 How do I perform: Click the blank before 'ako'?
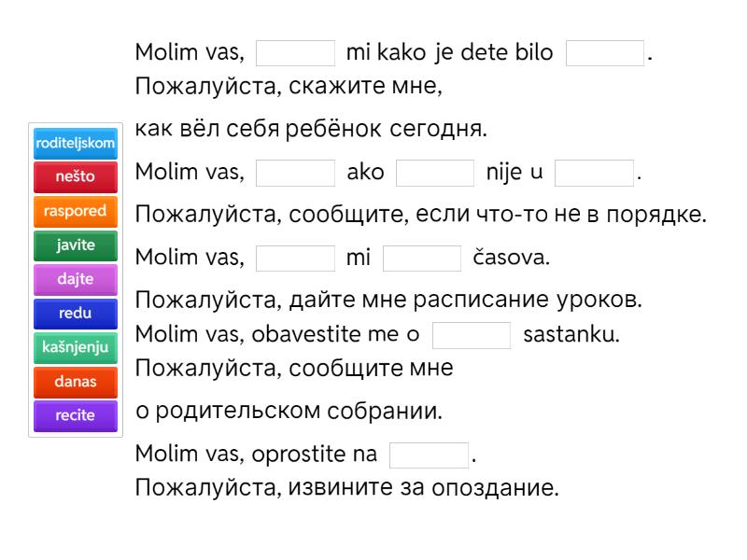click(295, 174)
